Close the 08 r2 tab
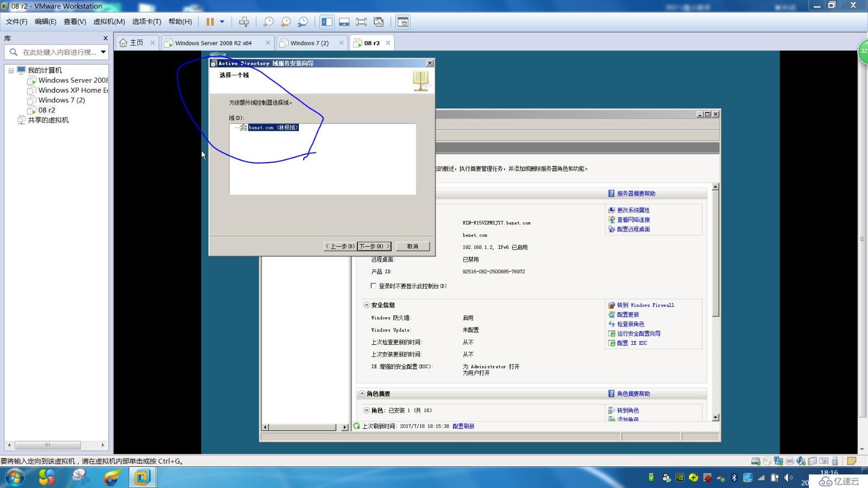Viewport: 868px width, 488px height. click(388, 43)
